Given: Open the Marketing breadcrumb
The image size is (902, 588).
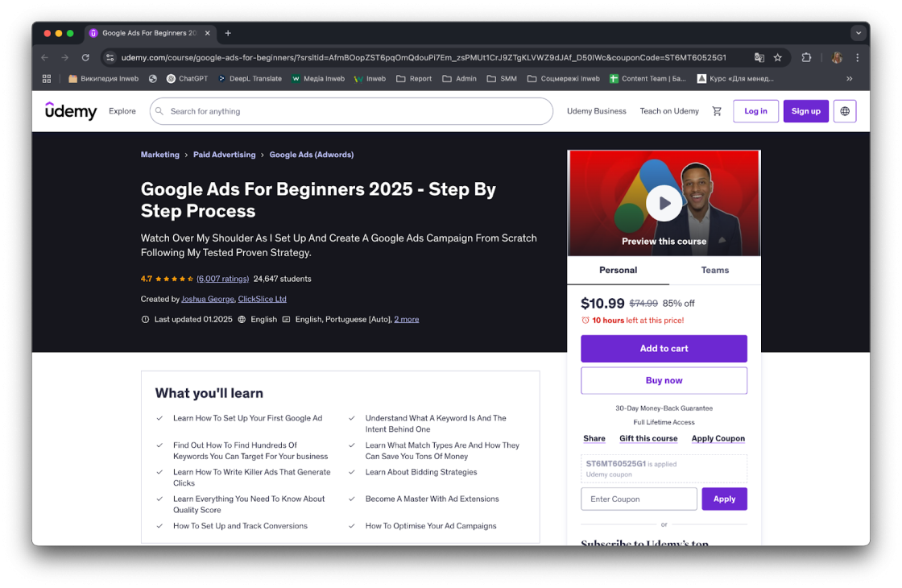Looking at the screenshot, I should [160, 155].
